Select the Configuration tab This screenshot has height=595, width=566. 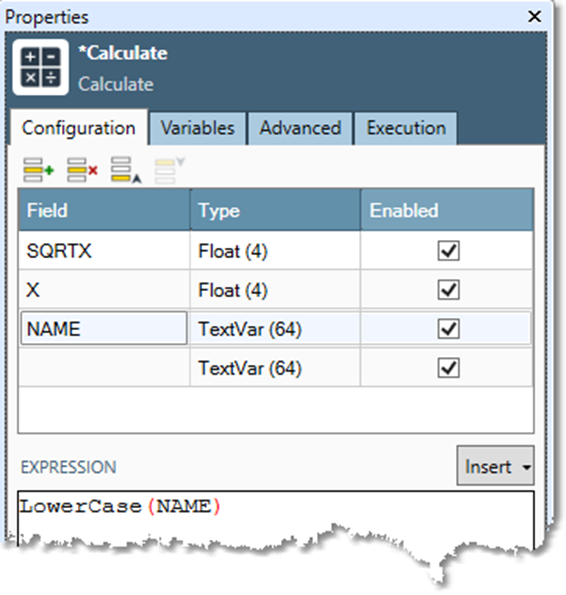(x=79, y=128)
